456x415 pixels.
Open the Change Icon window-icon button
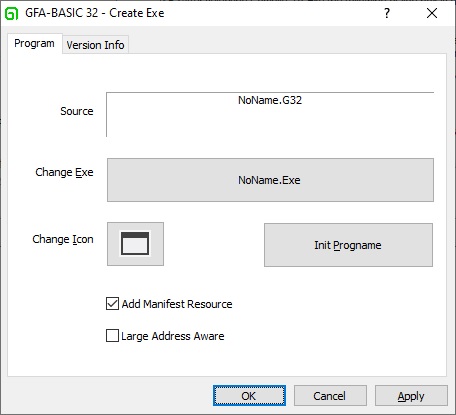[135, 244]
